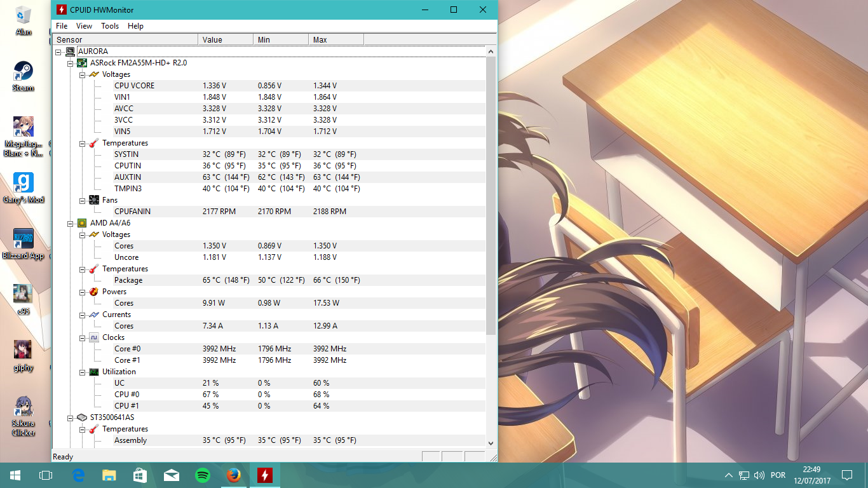Collapse the AMD A4/A6 node
This screenshot has width=868, height=488.
[71, 223]
